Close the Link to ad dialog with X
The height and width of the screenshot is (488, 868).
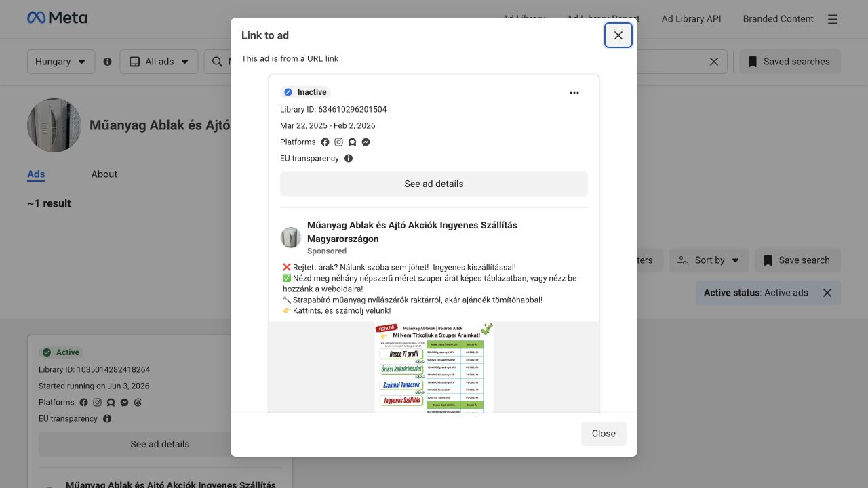[x=618, y=35]
